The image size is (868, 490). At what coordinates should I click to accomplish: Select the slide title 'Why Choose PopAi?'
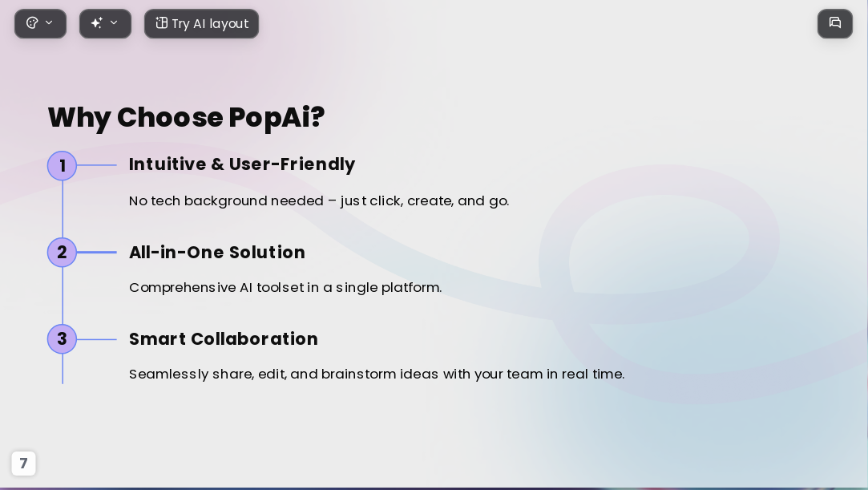[x=186, y=117]
